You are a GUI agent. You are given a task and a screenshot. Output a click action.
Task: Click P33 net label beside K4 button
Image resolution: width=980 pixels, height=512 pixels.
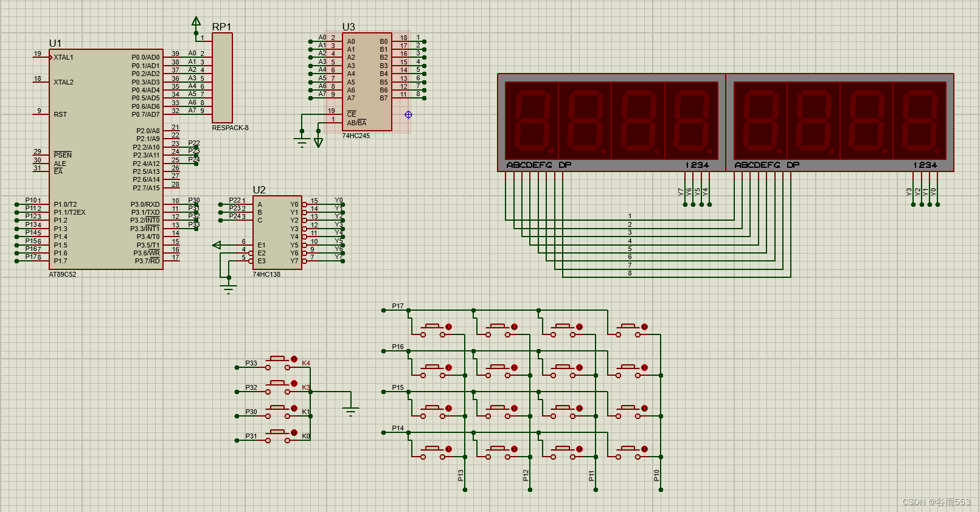(x=251, y=363)
